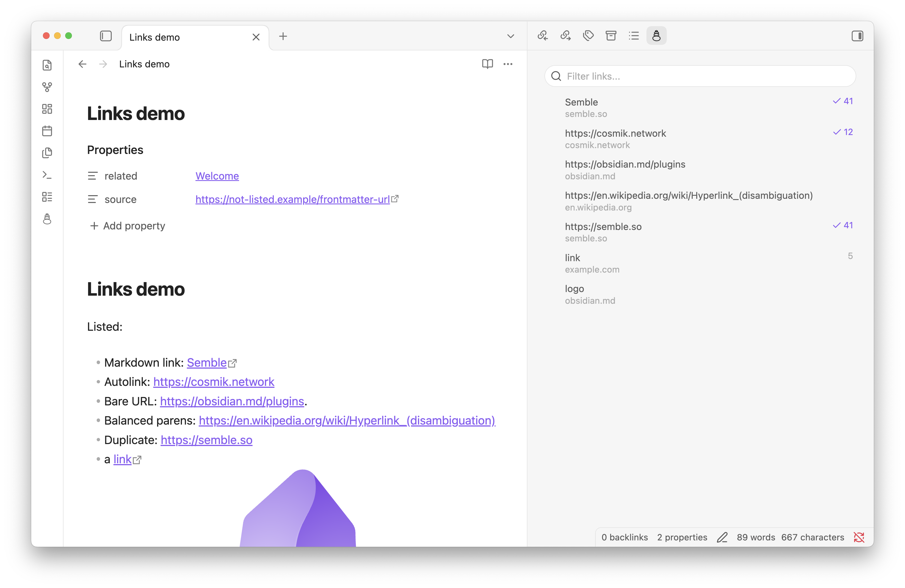Toggle editing mode pencil icon in status bar
The image size is (905, 588).
(722, 537)
